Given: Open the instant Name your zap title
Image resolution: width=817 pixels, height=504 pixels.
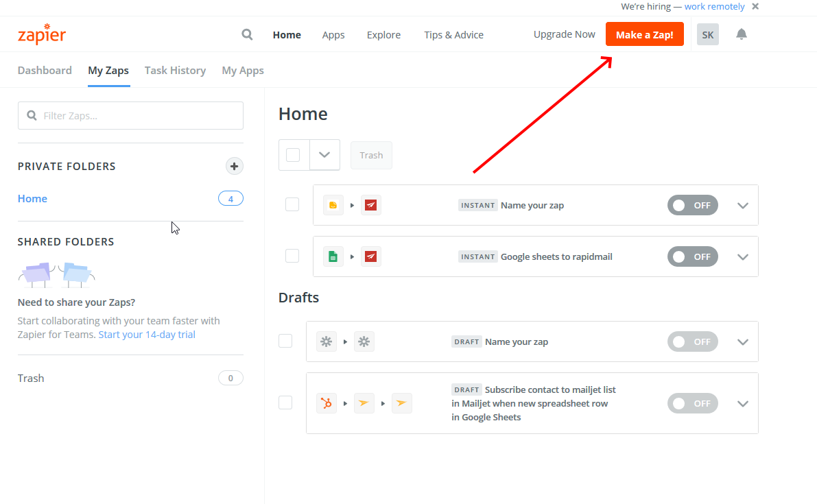Looking at the screenshot, I should click(x=532, y=205).
